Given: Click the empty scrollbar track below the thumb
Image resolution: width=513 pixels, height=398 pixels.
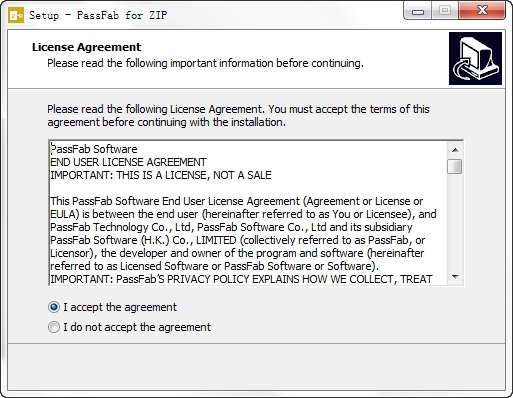Looking at the screenshot, I should [455, 222].
